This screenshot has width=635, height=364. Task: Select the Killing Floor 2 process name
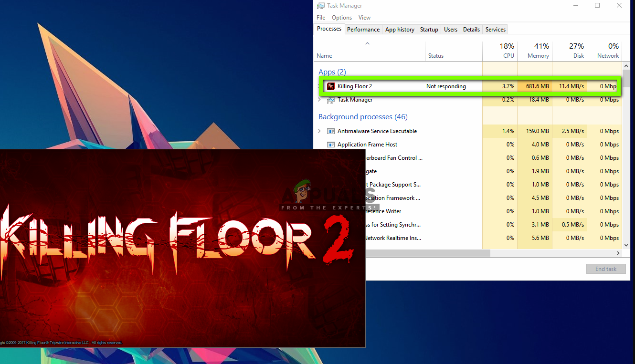point(355,86)
